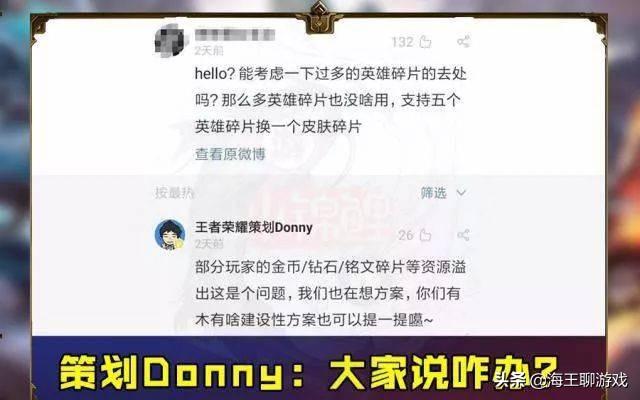The width and height of the screenshot is (640, 400).
Task: Click the chevron next to 筛选
Action: click(x=461, y=193)
